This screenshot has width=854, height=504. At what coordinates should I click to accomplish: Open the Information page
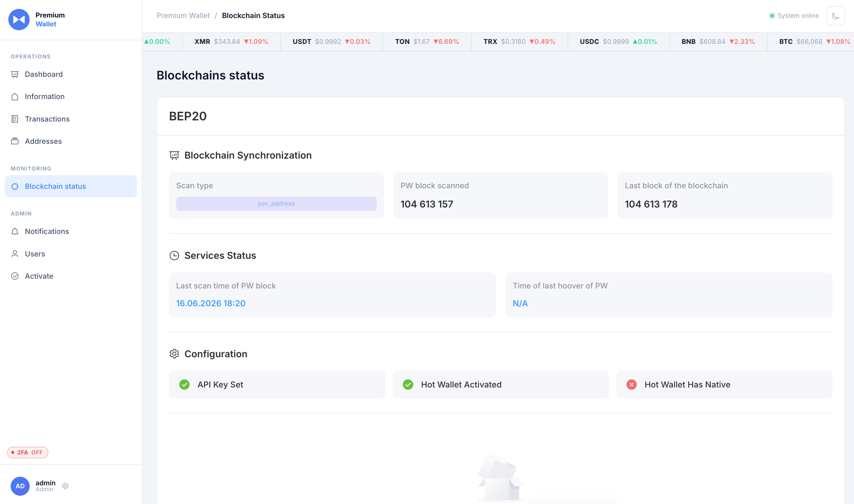tap(71, 96)
